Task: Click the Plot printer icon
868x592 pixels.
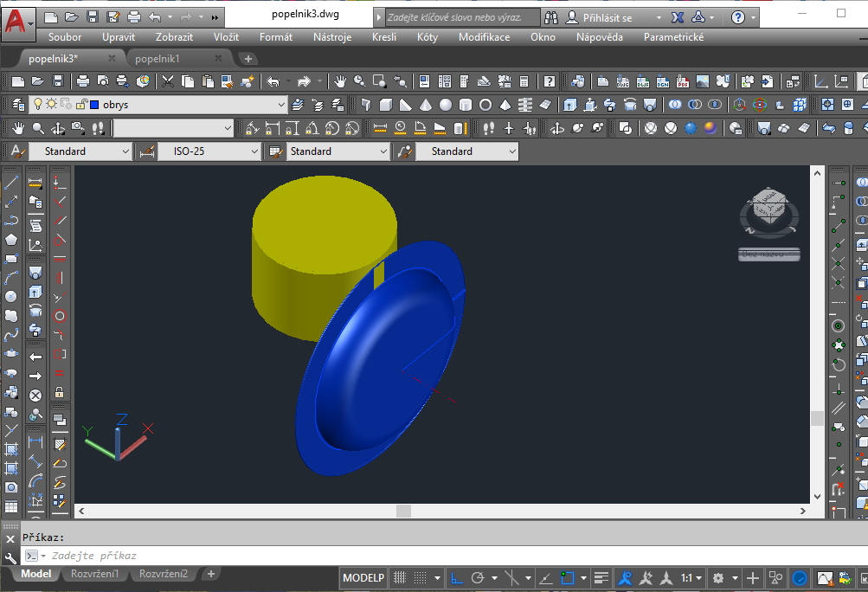Action: click(x=83, y=81)
